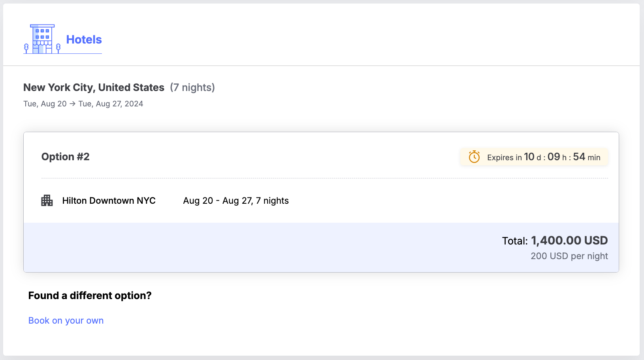Click the (7 nights) label in heading

click(x=192, y=87)
